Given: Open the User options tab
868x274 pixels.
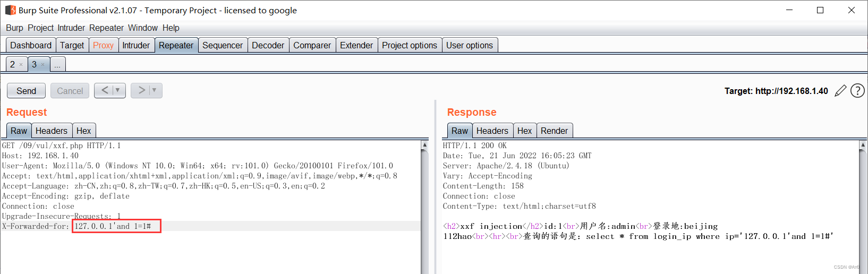Looking at the screenshot, I should tap(470, 45).
